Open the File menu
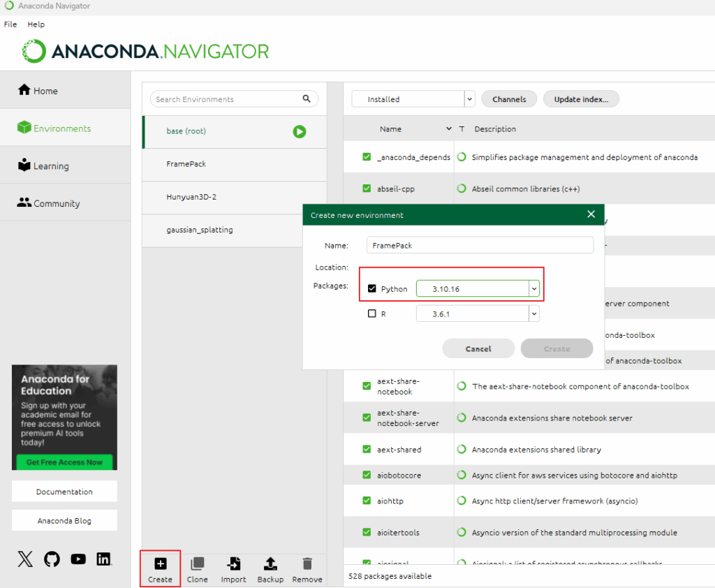This screenshot has height=588, width=715. 10,24
